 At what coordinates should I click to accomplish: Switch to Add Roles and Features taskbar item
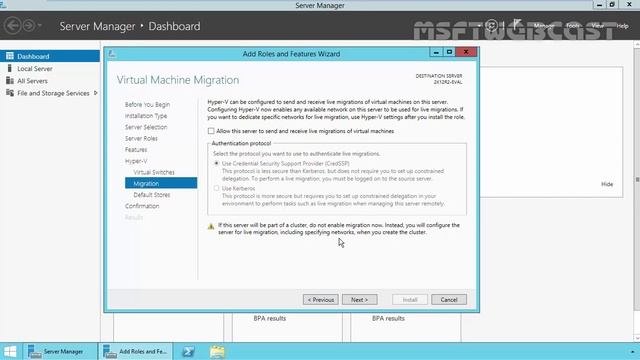pos(135,351)
